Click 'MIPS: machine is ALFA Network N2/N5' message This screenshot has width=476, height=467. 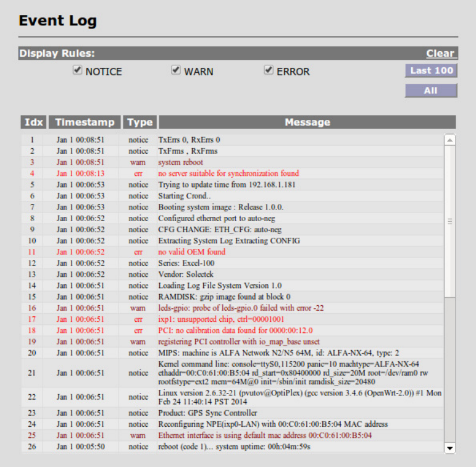(x=278, y=353)
